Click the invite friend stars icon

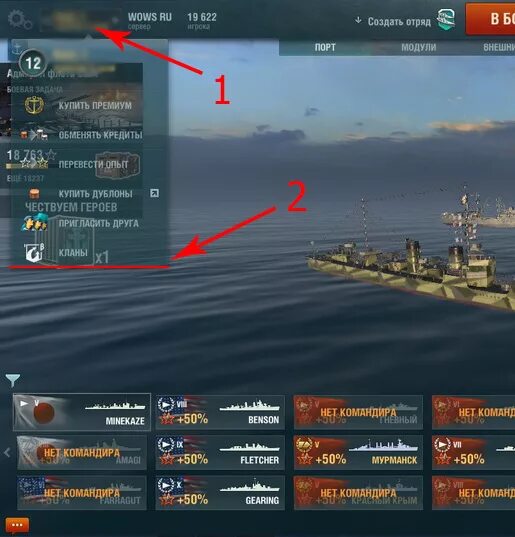pyautogui.click(x=35, y=222)
